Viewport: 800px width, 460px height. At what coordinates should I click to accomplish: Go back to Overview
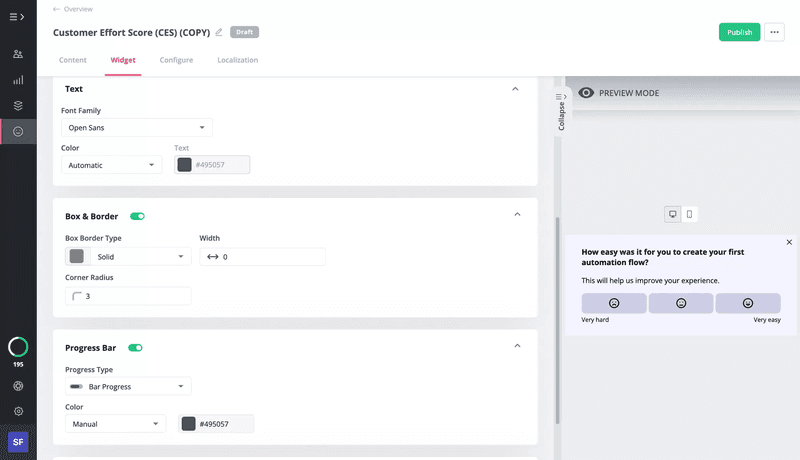[72, 9]
